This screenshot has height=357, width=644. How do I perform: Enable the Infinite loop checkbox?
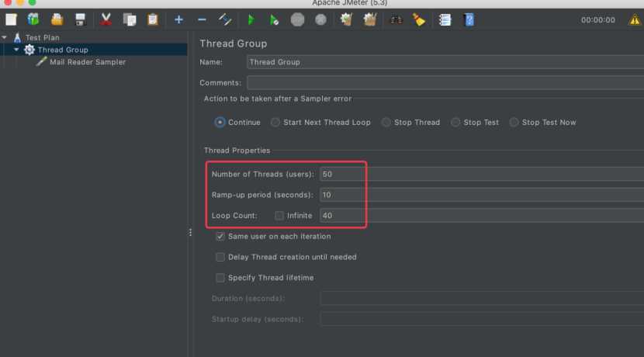[279, 216]
